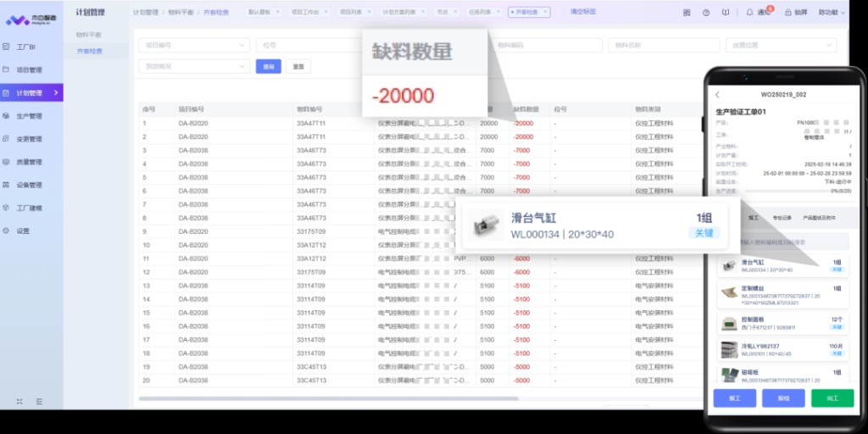
Task: Tap 产品图纸及附件 tab in phone app
Action: [x=820, y=218]
